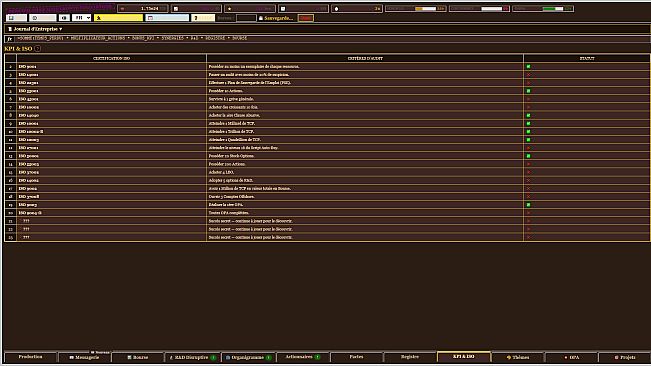Click the yellow toolbar button
Image resolution: width=651 pixels, height=366 pixels.
[x=118, y=18]
